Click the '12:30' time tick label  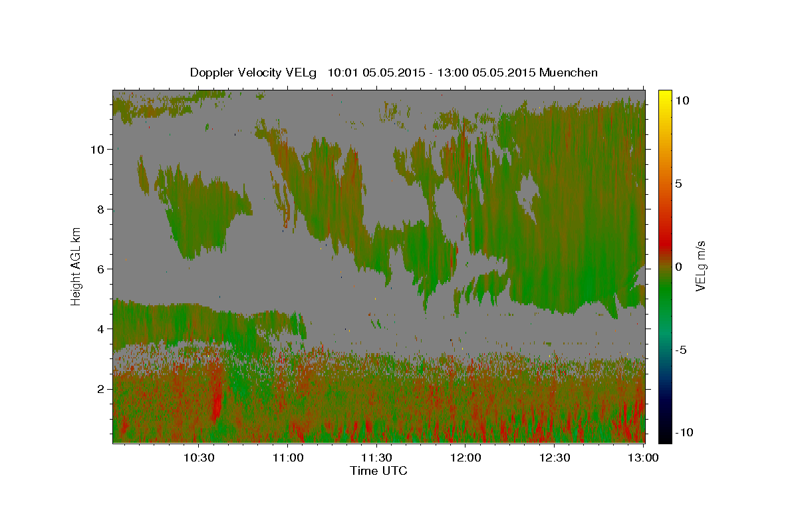(555, 458)
